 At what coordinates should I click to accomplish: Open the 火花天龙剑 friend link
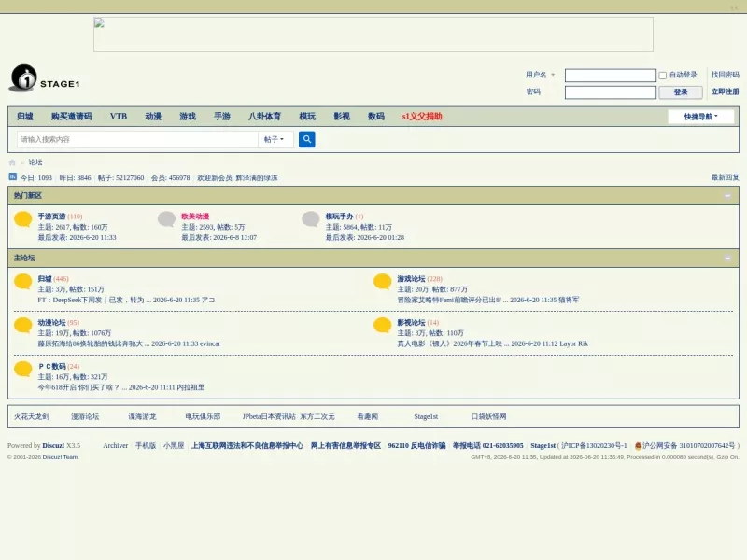click(32, 416)
